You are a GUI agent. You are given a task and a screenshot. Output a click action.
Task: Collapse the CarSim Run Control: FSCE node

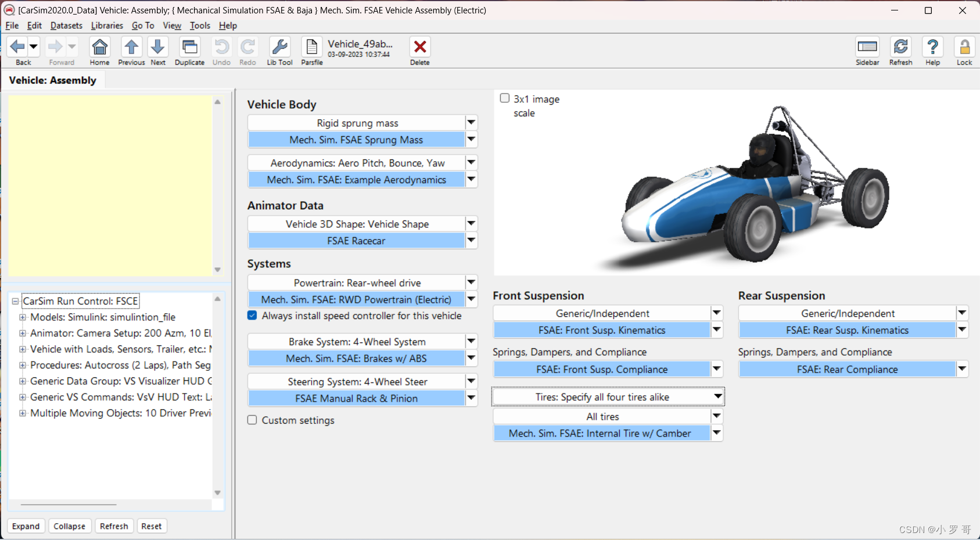tap(15, 301)
